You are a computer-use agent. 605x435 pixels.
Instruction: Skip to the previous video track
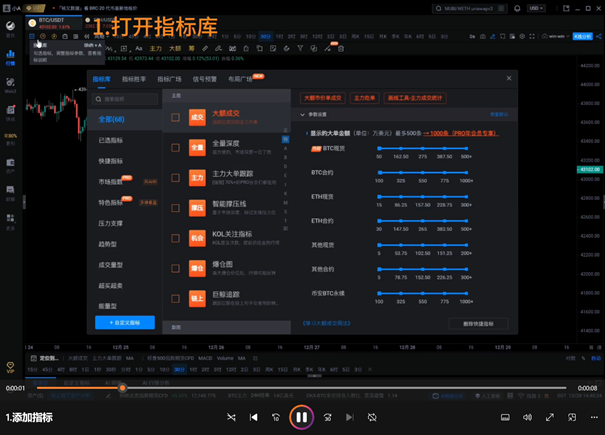coord(253,417)
